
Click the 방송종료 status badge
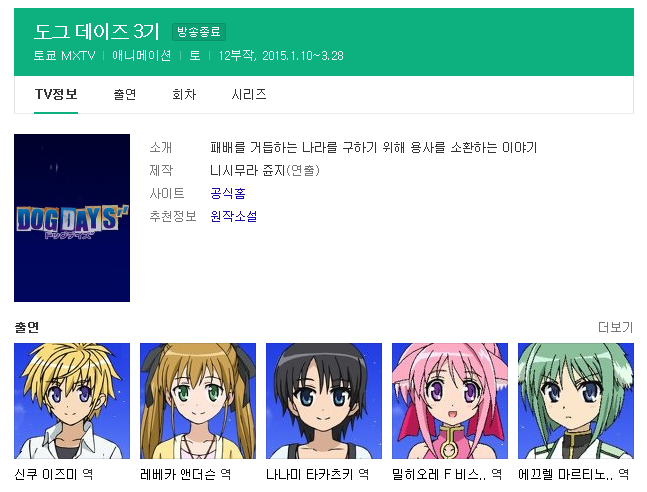point(198,32)
